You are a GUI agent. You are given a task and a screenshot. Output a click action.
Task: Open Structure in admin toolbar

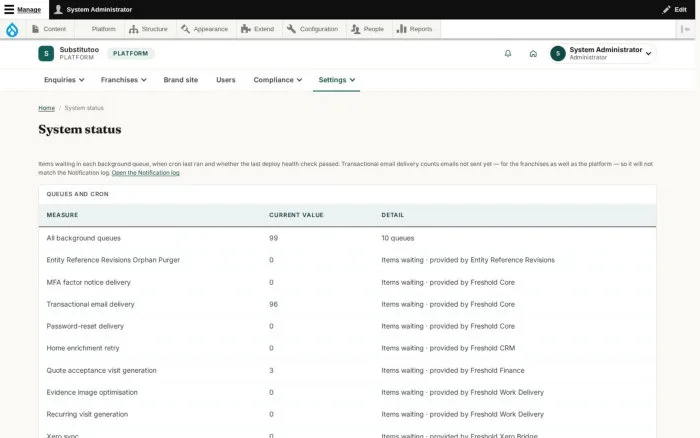click(149, 29)
